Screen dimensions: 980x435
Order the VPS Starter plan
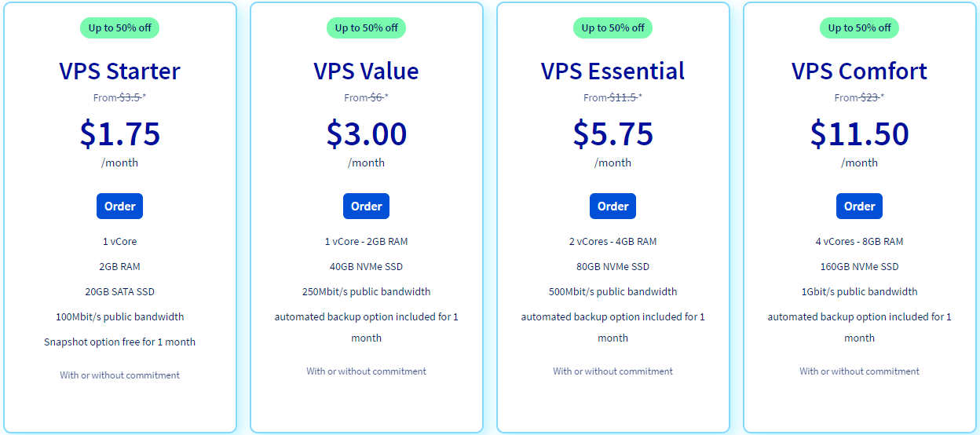pyautogui.click(x=119, y=206)
